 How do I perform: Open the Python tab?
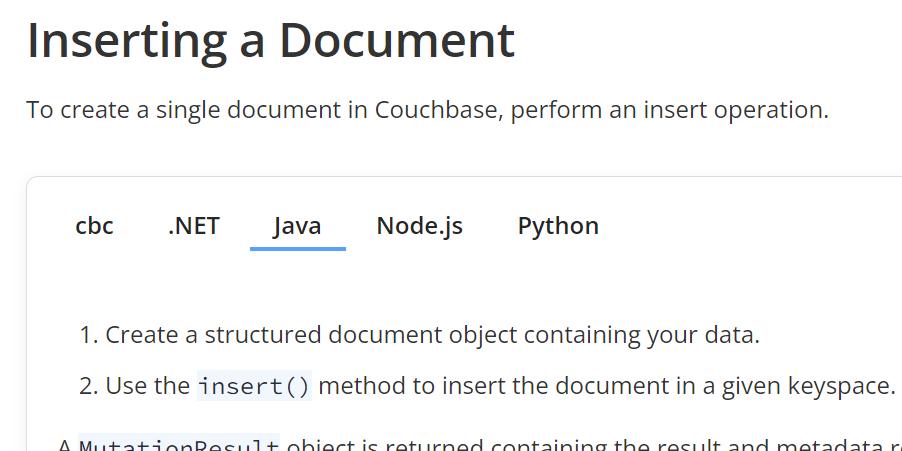click(x=558, y=226)
